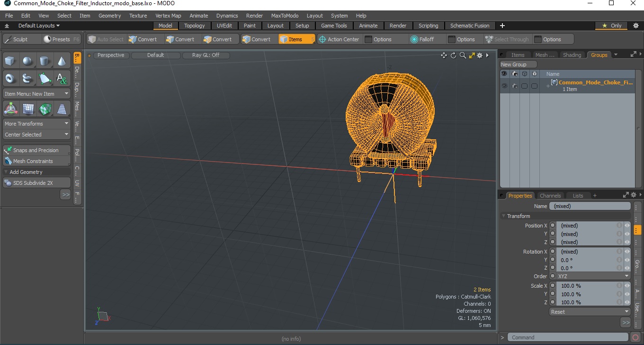Open the Presets browser

61,39
